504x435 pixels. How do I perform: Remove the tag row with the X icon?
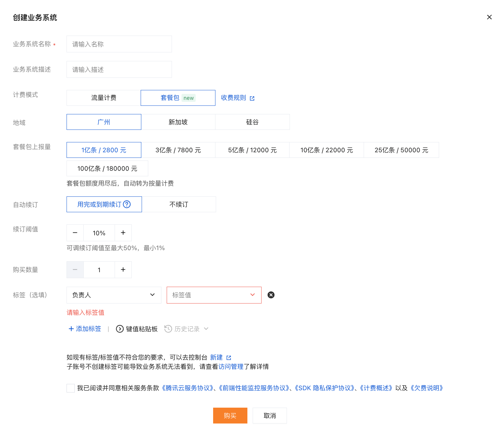[271, 295]
